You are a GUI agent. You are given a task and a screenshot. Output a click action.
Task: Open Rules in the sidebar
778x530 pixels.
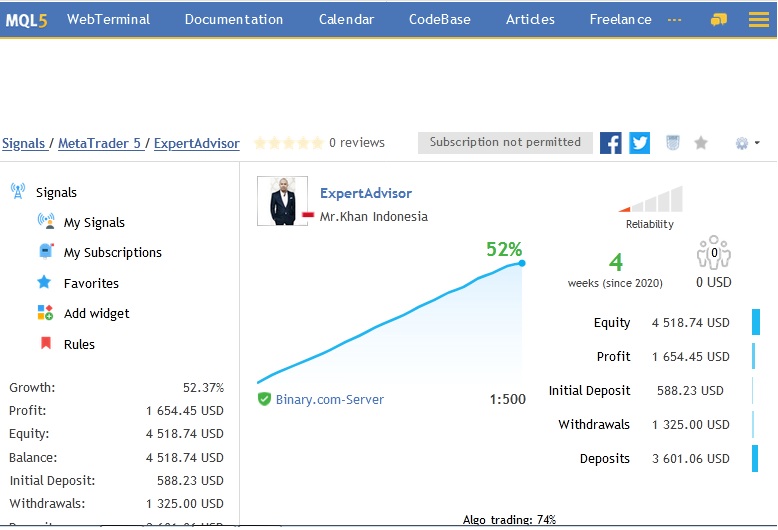pos(79,344)
